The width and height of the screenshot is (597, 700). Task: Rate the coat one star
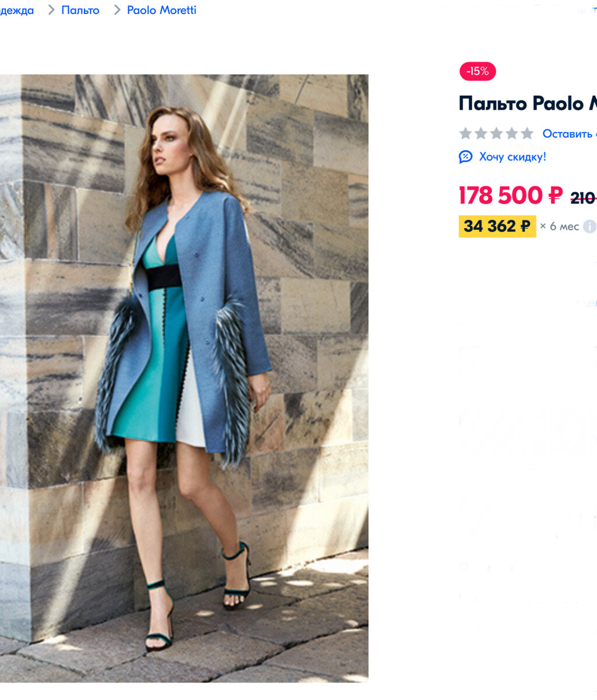465,134
